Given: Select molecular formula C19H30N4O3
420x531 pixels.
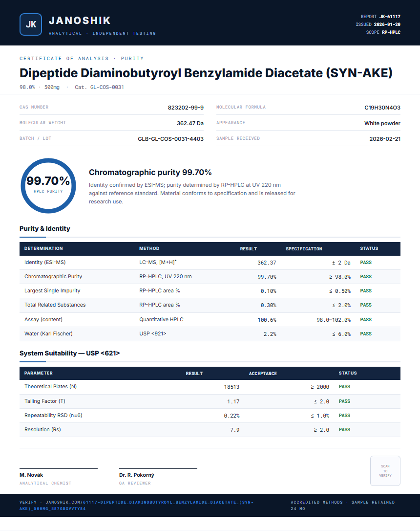Looking at the screenshot, I should pos(382,108).
